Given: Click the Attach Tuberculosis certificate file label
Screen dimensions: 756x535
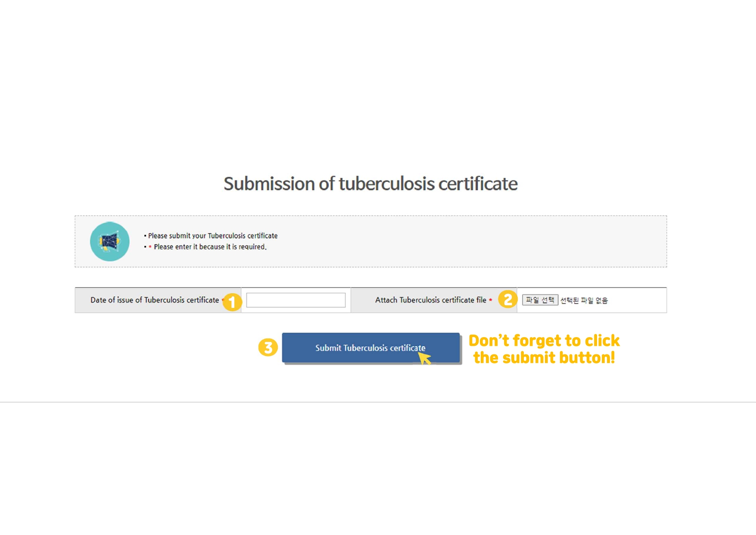Looking at the screenshot, I should [430, 300].
